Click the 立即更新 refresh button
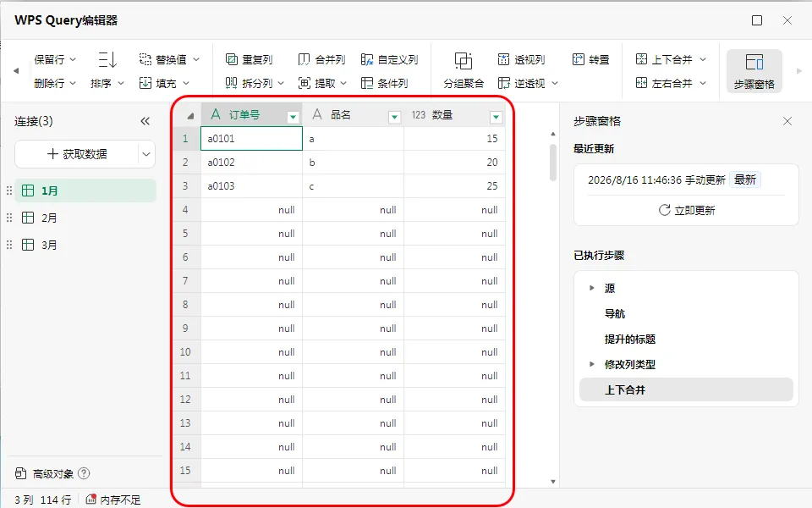 (687, 210)
